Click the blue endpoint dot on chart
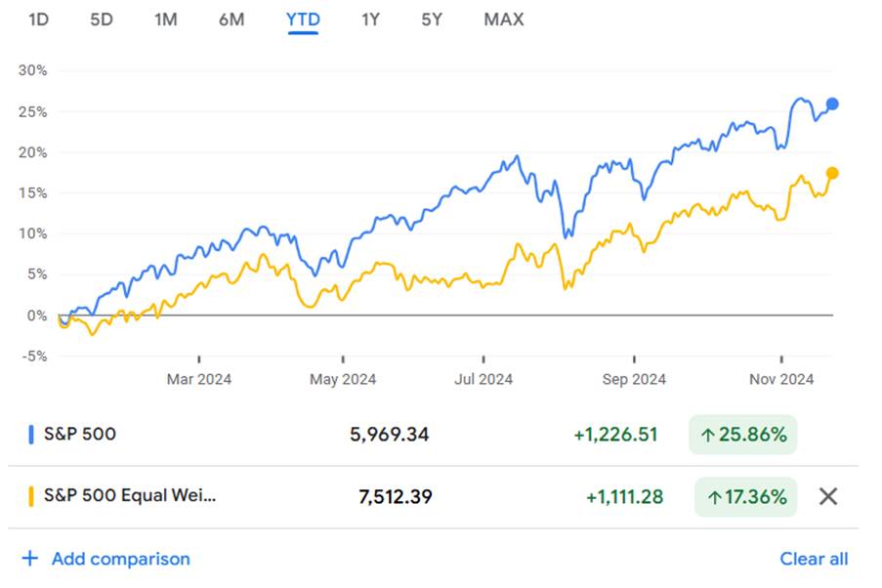This screenshot has width=882, height=588. [832, 104]
